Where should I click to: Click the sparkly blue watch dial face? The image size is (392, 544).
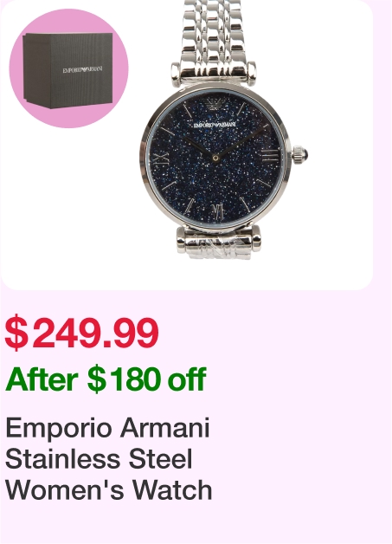pos(215,158)
